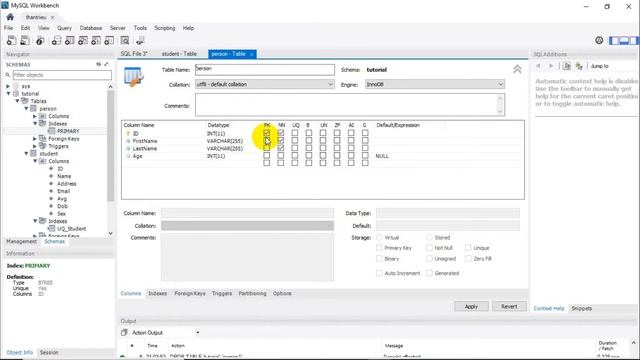This screenshot has height=360, width=640.
Task: Maximize the SCHEMAS section icon
Action: click(x=106, y=64)
